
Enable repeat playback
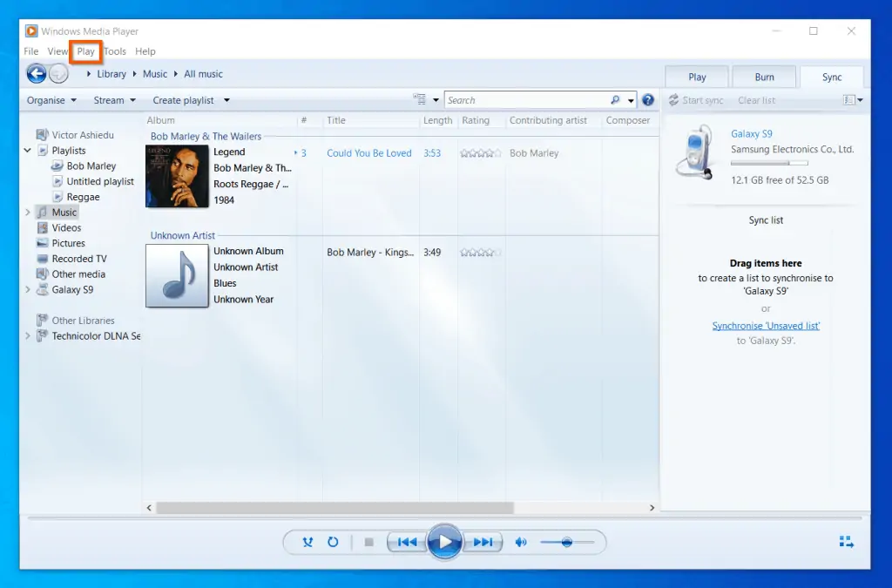[x=333, y=541]
